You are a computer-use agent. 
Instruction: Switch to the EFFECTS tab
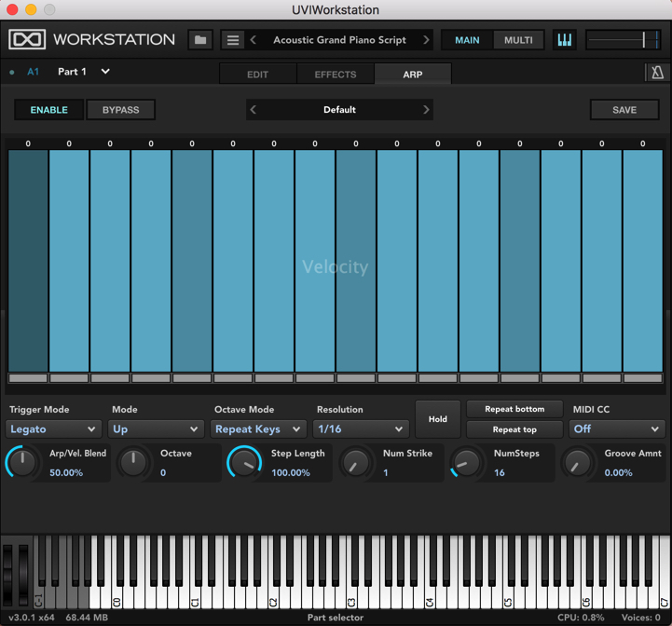point(336,75)
